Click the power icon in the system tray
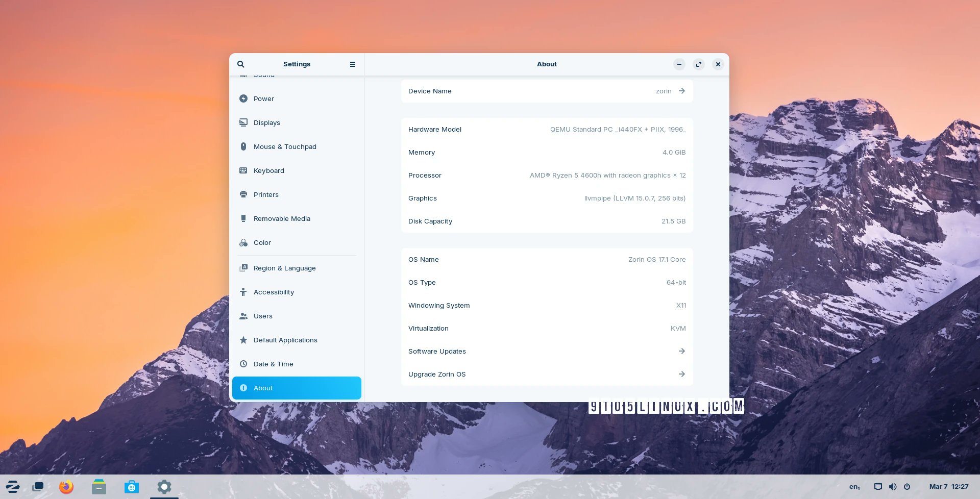This screenshot has height=499, width=980. (x=907, y=486)
